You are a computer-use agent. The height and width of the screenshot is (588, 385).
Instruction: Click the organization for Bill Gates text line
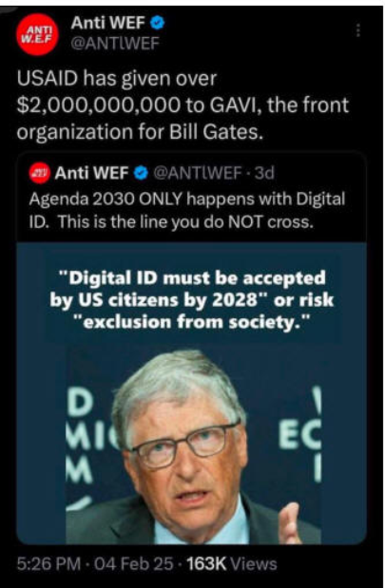139,132
